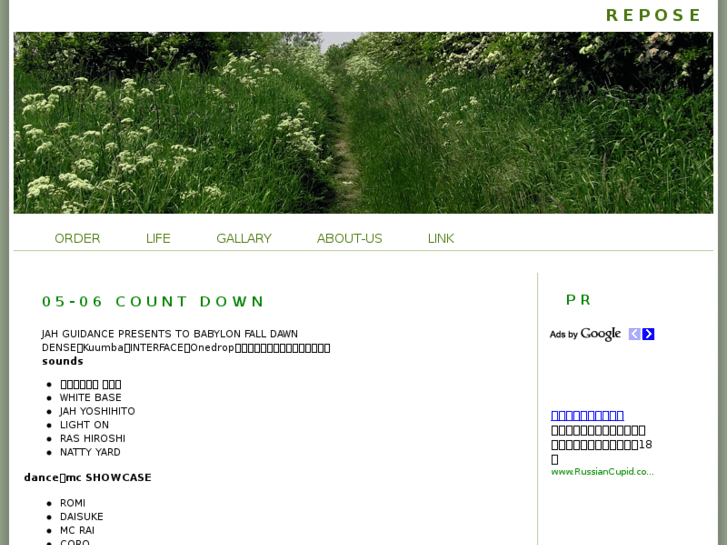727x545 pixels.
Task: Click the 05-06 COUNT DOWN heading
Action: click(x=153, y=301)
